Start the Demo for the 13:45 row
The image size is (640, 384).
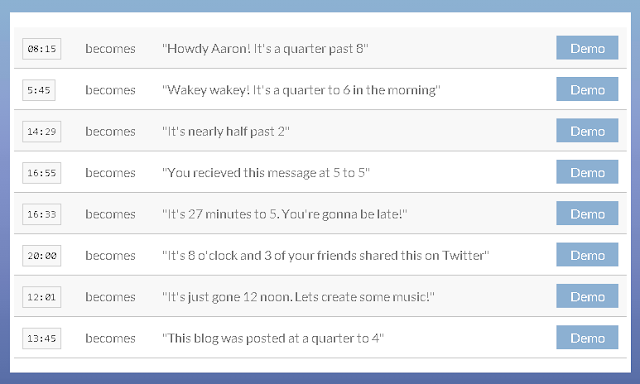[x=587, y=337]
